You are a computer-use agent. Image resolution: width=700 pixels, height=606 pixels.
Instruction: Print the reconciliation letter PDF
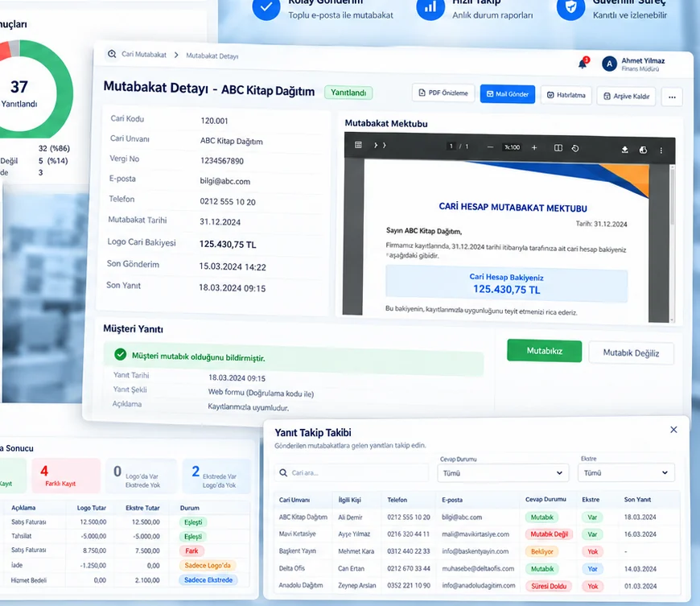[x=643, y=150]
